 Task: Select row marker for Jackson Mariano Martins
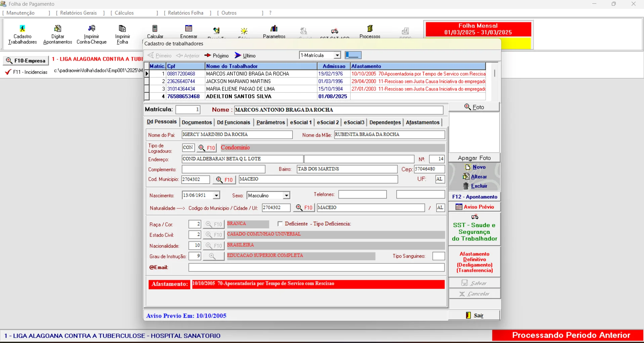146,81
